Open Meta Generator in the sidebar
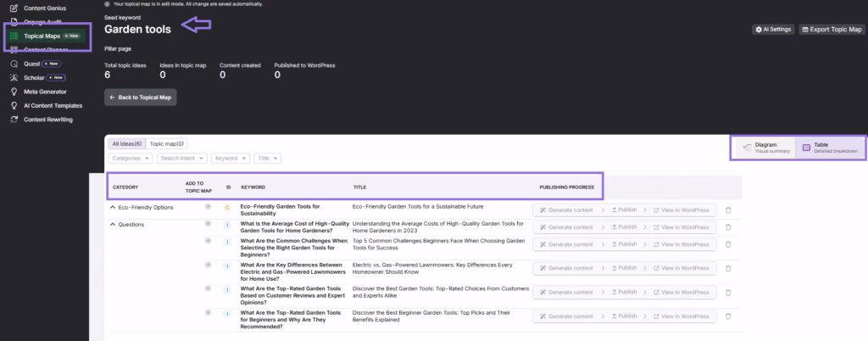This screenshot has width=868, height=341. [46, 91]
